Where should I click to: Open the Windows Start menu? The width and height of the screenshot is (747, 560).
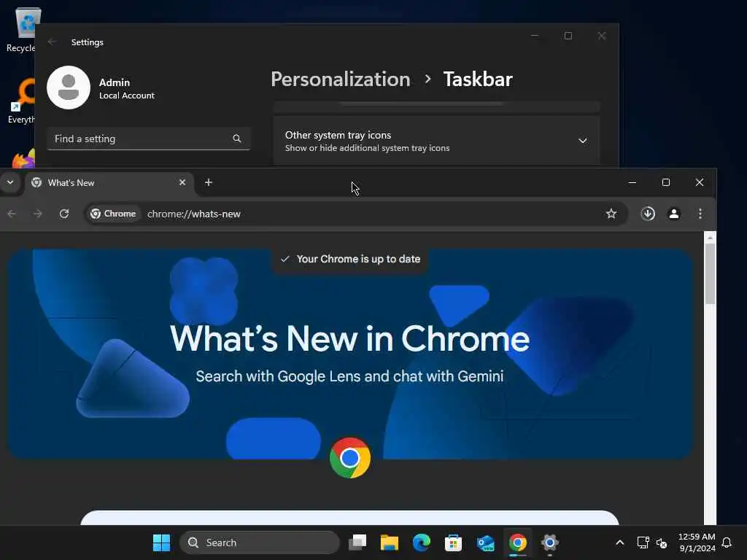161,542
